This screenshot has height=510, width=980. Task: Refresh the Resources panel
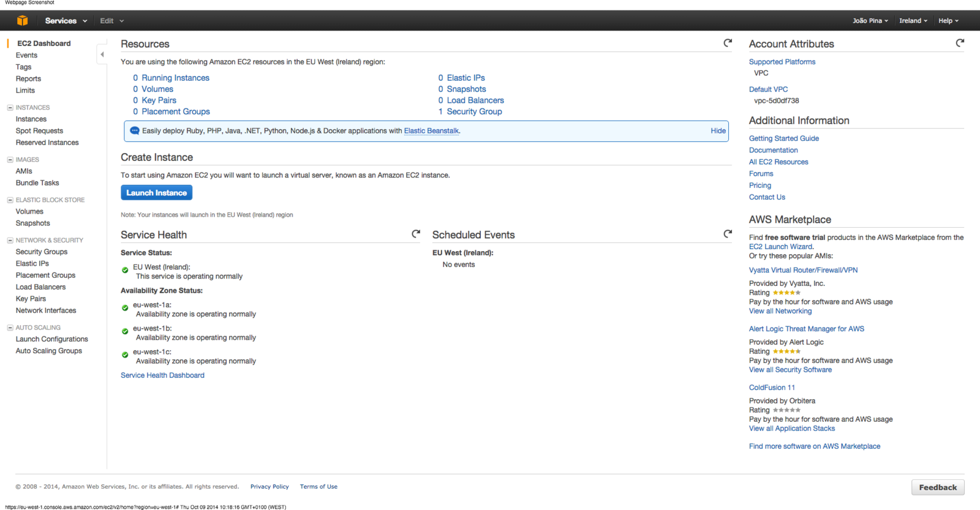click(x=728, y=43)
